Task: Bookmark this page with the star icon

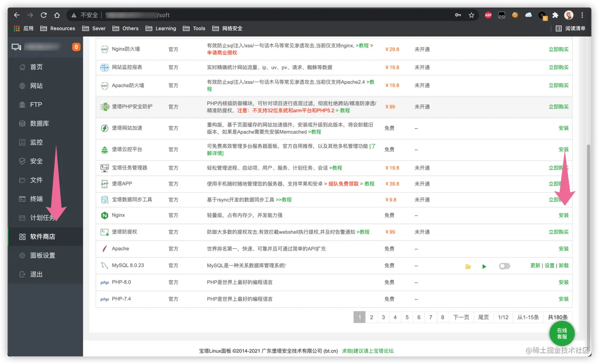Action: [471, 15]
